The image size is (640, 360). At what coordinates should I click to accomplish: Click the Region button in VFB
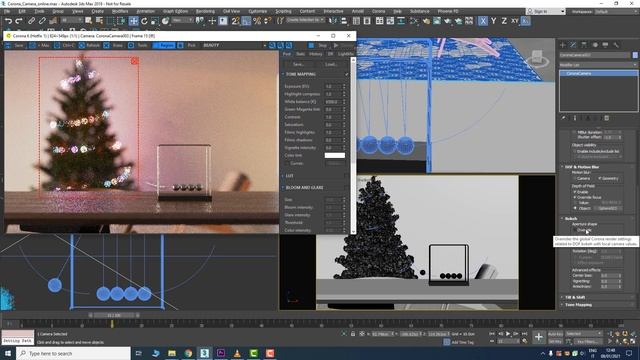[163, 45]
